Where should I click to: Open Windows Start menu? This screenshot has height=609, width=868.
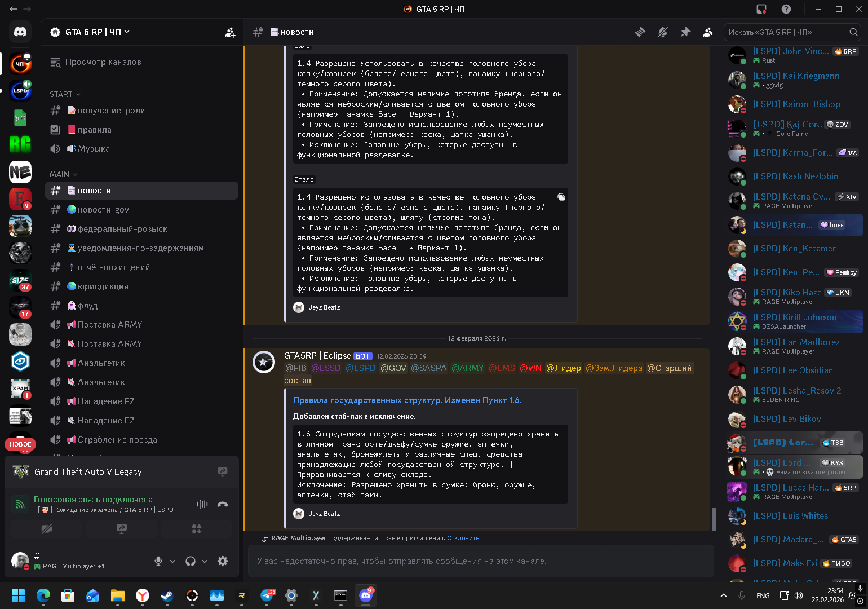18,595
